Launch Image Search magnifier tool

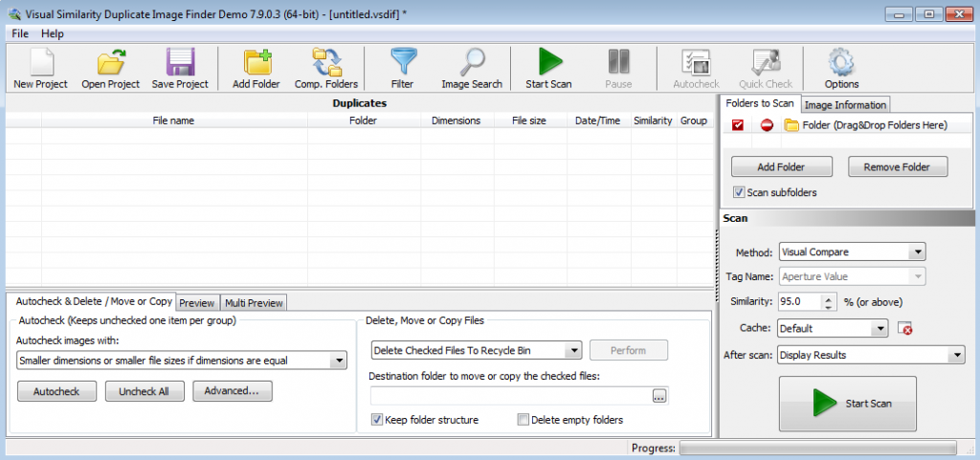(x=472, y=69)
